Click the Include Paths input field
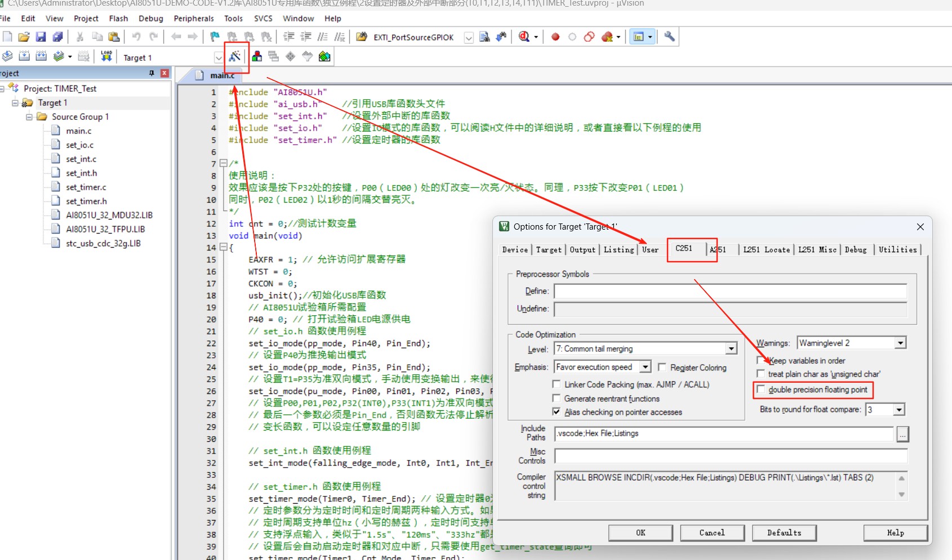Viewport: 952px width, 560px height. click(x=724, y=433)
